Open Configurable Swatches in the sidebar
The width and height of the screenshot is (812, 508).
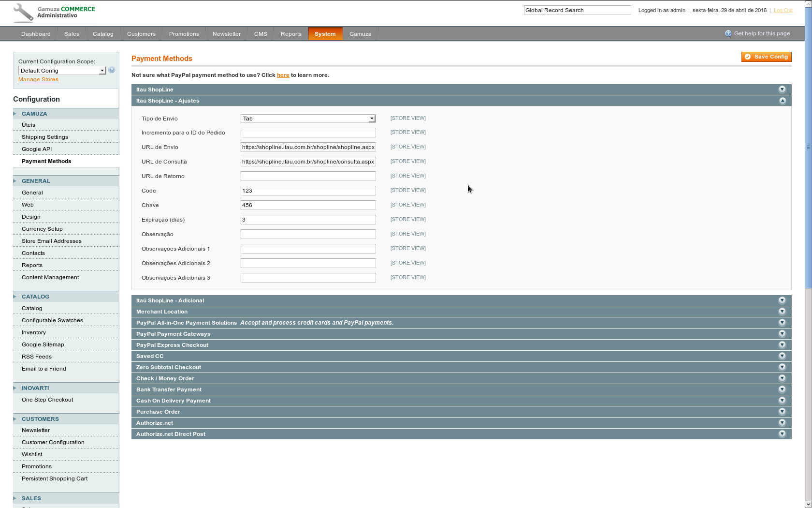tap(52, 320)
